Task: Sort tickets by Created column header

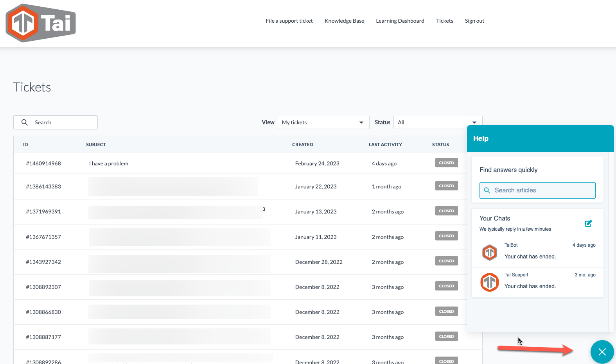Action: tap(302, 145)
